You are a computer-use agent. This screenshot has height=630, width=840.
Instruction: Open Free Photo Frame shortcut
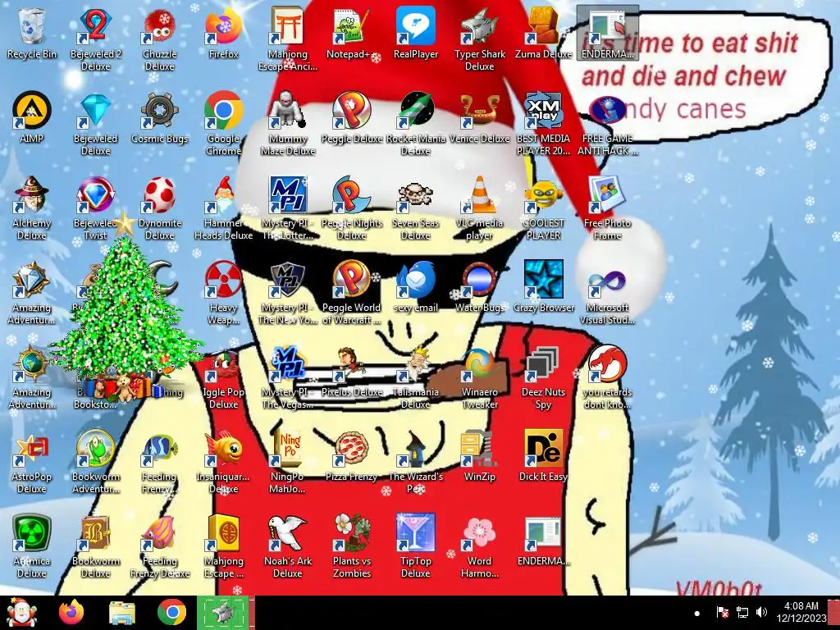608,208
